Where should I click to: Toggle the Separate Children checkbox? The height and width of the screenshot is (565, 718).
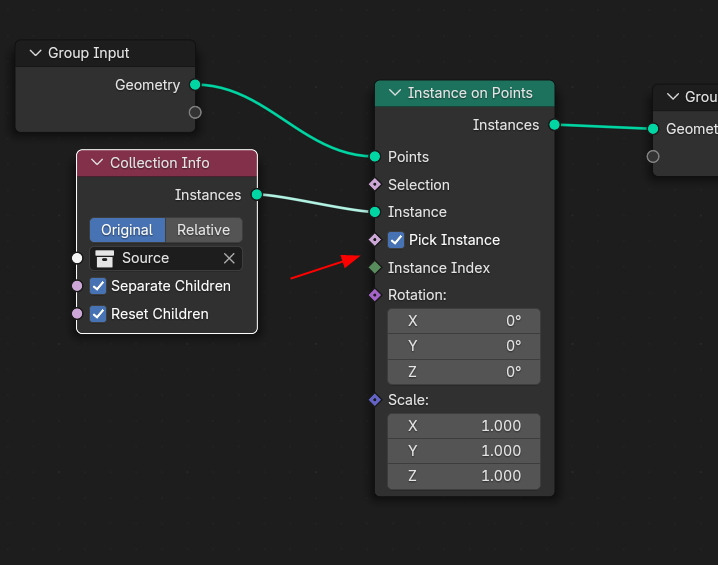[x=98, y=286]
